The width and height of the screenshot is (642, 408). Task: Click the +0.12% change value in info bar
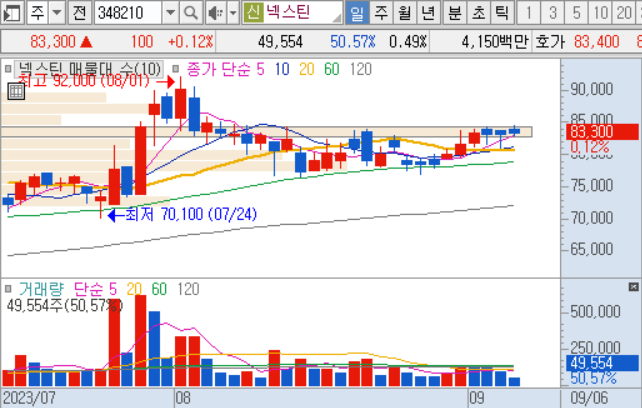191,41
